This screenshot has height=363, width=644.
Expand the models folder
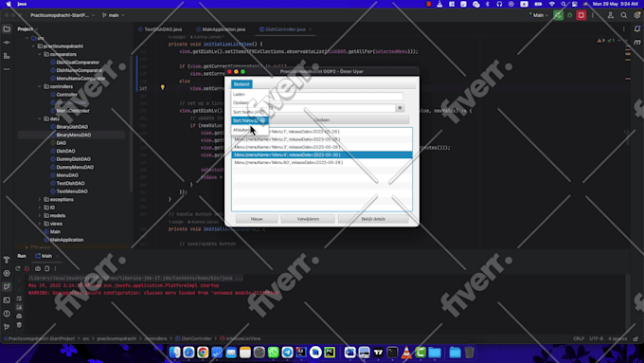coord(40,215)
